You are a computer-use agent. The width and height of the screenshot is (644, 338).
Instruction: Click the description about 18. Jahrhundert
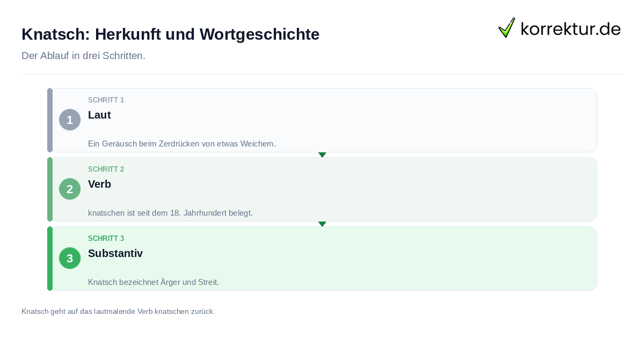point(170,213)
